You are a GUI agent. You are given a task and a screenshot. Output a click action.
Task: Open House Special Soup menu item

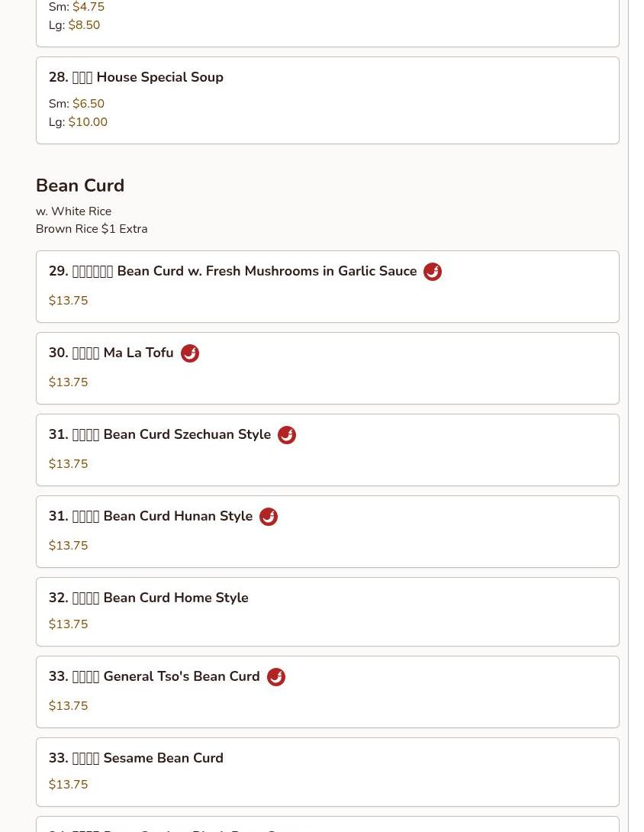(x=136, y=77)
